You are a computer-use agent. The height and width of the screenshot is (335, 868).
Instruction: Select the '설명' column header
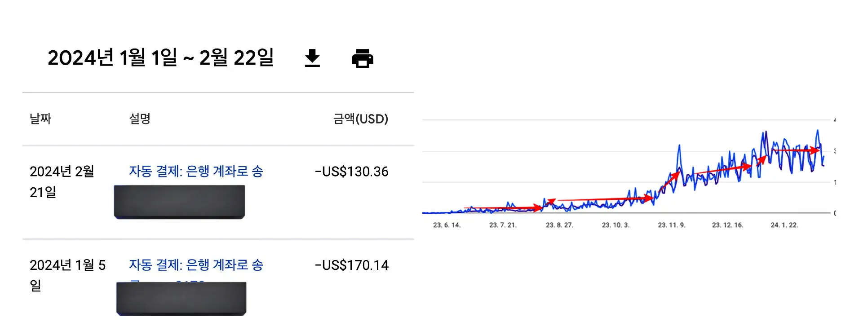(139, 119)
